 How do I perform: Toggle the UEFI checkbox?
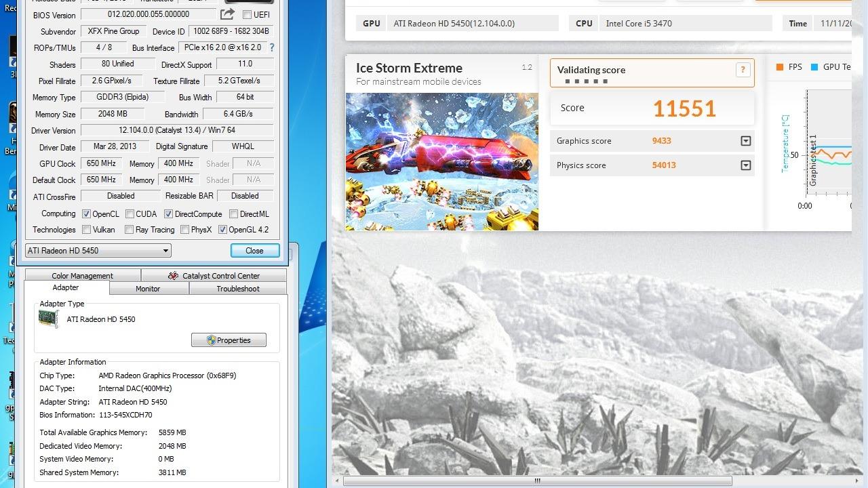tap(247, 15)
